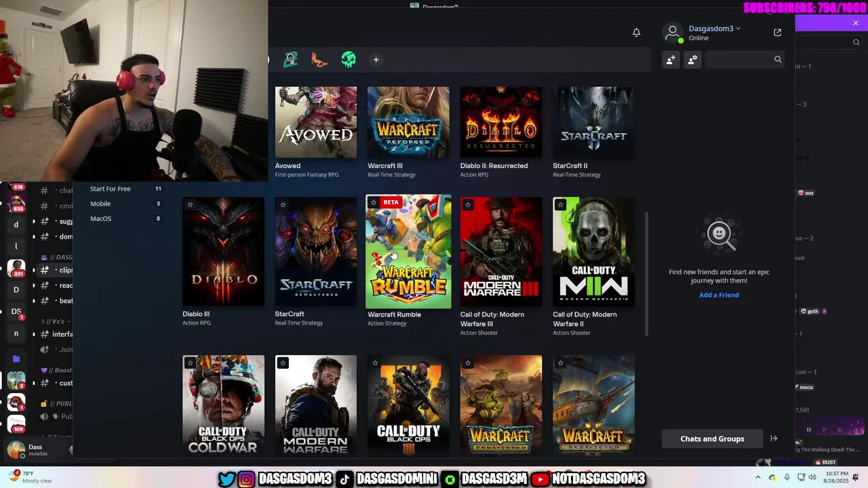This screenshot has width=868, height=488.
Task: Click the game list vertical scrollbar
Action: point(646,273)
